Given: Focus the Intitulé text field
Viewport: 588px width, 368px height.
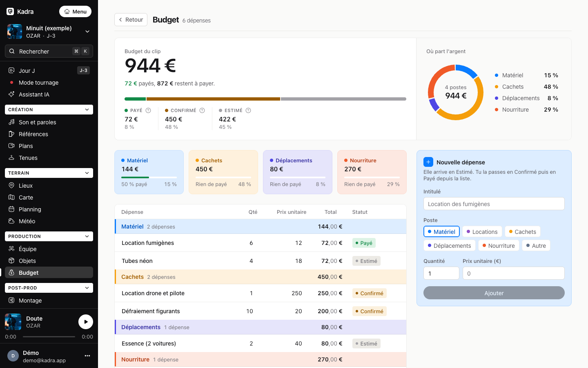Looking at the screenshot, I should tap(494, 204).
